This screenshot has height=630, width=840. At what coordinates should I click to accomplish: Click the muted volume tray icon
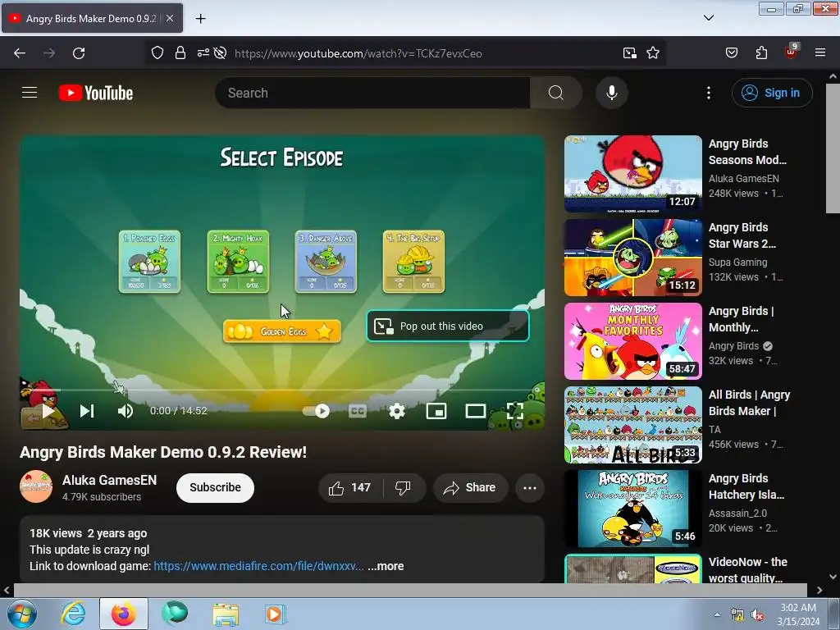point(757,614)
